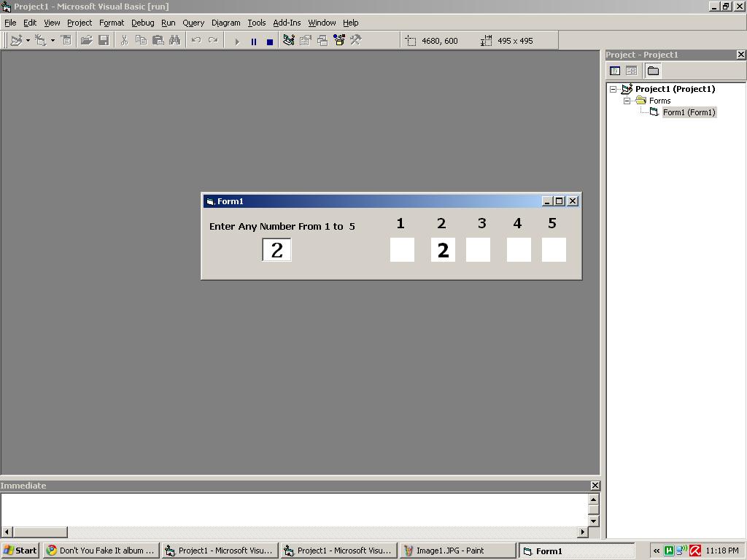Close the Immediate window panel
Screen dimensions: 747x560
(595, 485)
